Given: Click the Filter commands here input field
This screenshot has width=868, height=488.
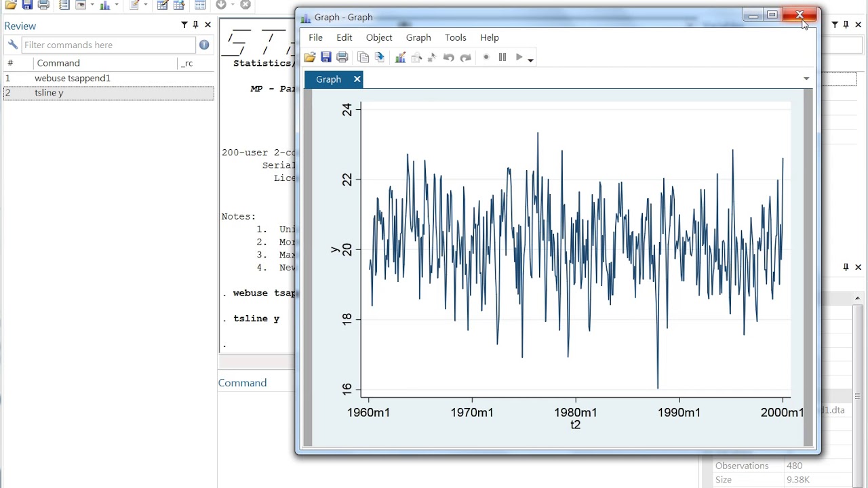Looking at the screenshot, I should point(108,45).
